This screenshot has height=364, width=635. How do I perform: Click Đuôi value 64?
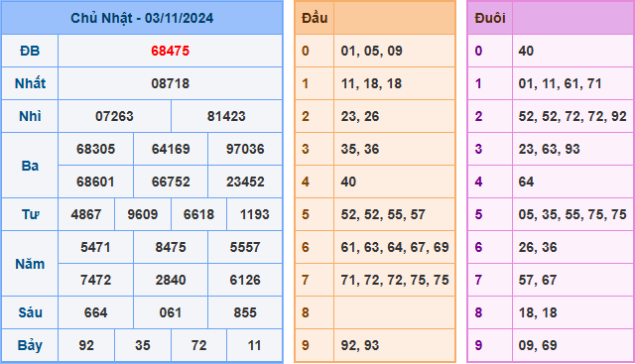[x=526, y=182]
